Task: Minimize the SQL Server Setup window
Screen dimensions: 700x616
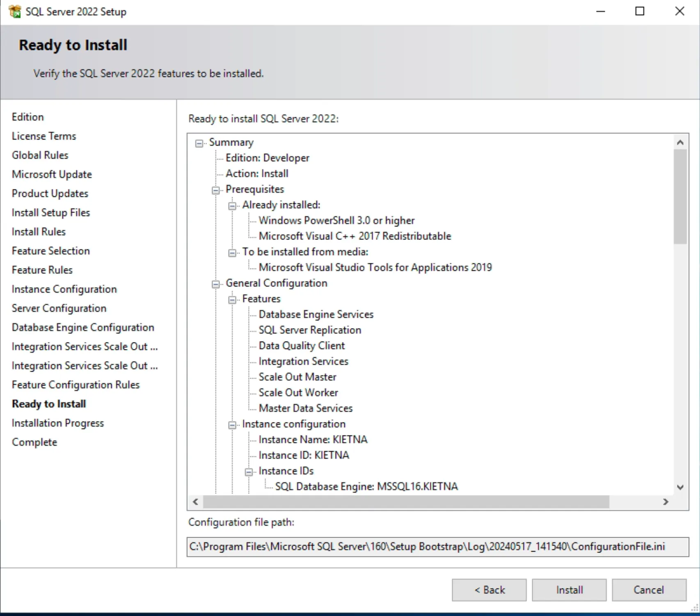Action: click(x=601, y=11)
